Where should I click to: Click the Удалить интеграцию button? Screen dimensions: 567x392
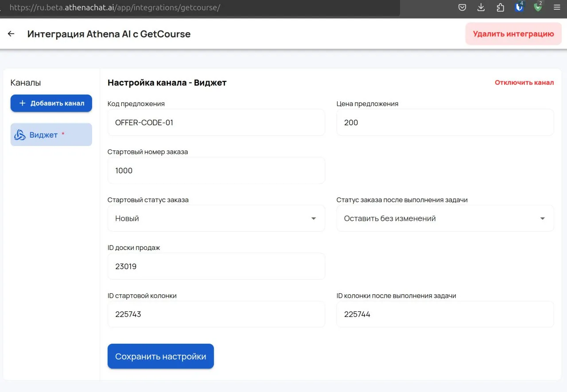point(513,34)
